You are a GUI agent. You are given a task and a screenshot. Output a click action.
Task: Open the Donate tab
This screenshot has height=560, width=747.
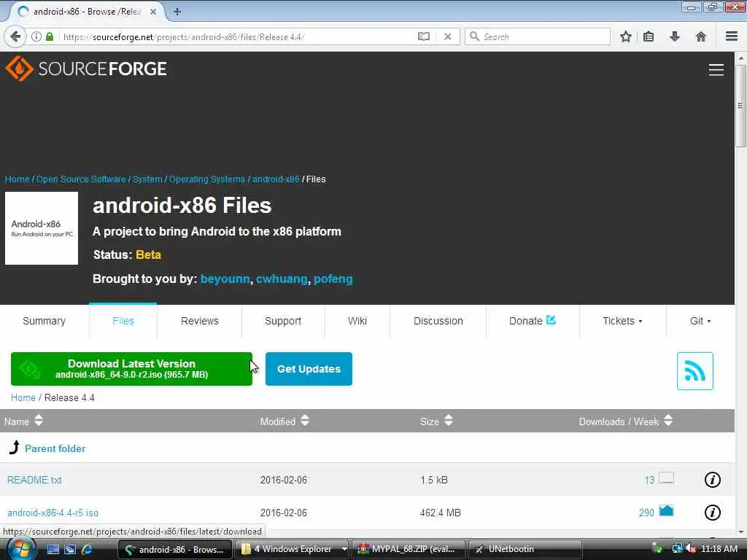tap(532, 321)
